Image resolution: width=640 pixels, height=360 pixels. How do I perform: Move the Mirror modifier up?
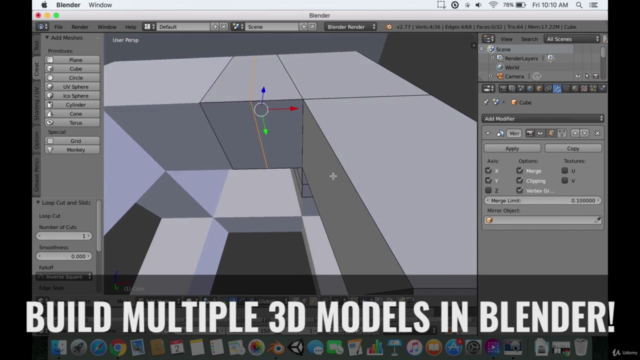575,133
